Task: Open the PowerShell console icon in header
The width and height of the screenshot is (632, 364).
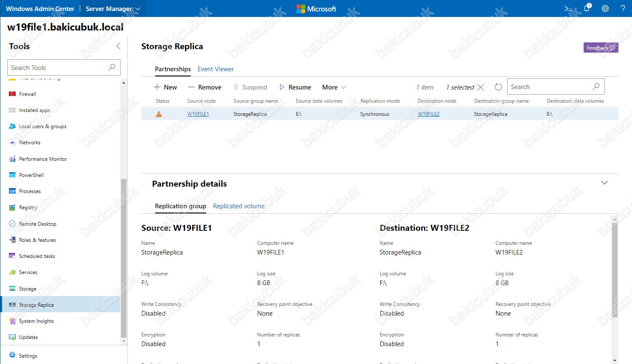Action: [568, 8]
